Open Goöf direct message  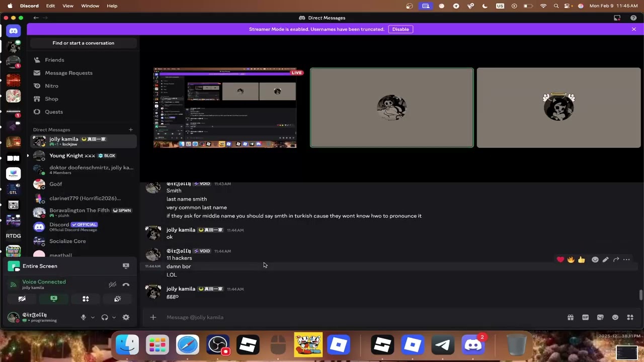pos(83,184)
